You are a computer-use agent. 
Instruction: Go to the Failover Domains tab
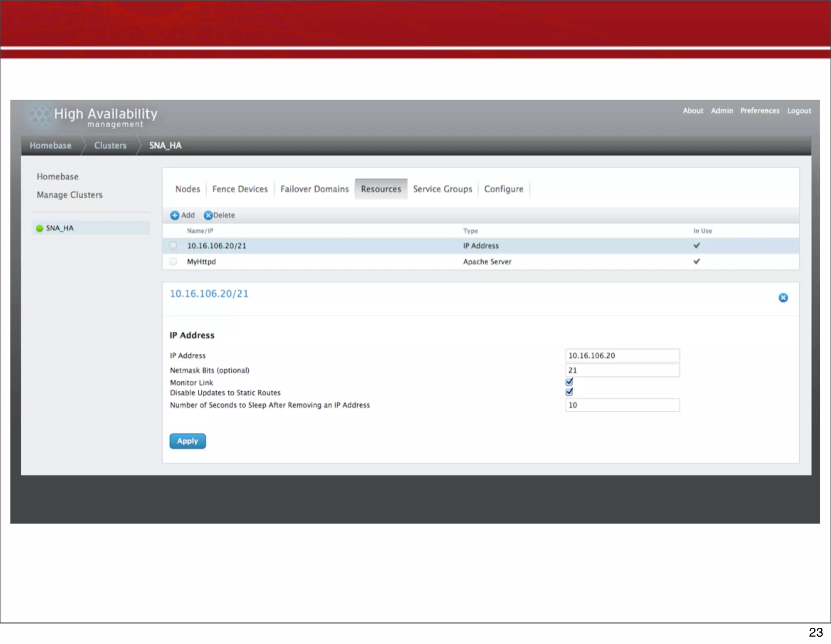click(314, 189)
